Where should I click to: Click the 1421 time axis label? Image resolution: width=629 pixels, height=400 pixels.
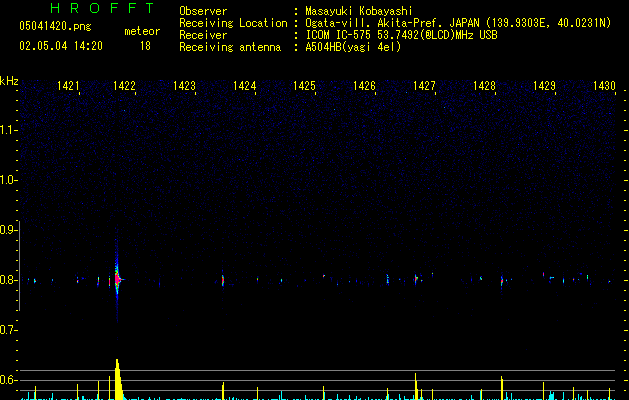[68, 86]
